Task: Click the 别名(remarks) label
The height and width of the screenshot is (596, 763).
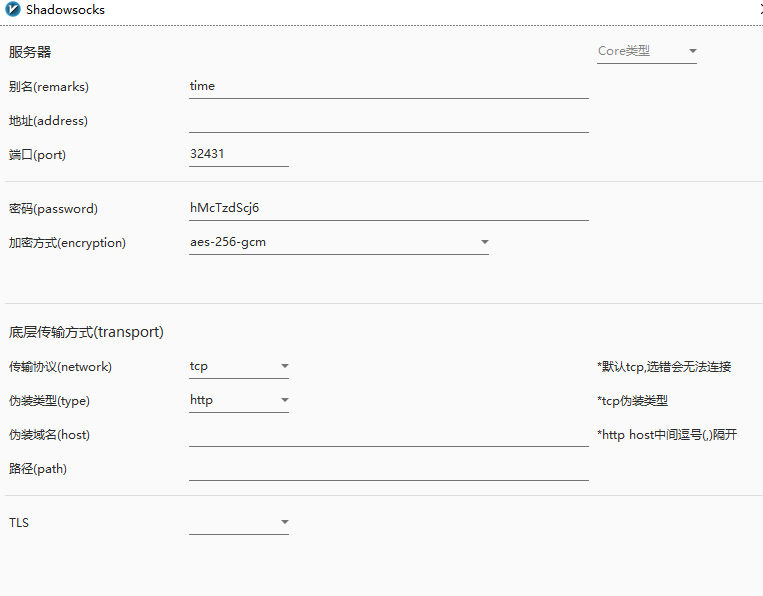Action: [49, 87]
